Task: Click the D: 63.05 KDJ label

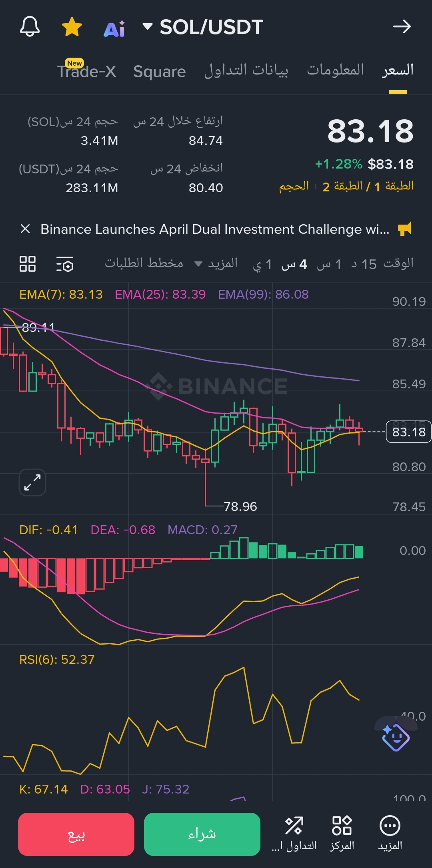Action: tap(105, 790)
